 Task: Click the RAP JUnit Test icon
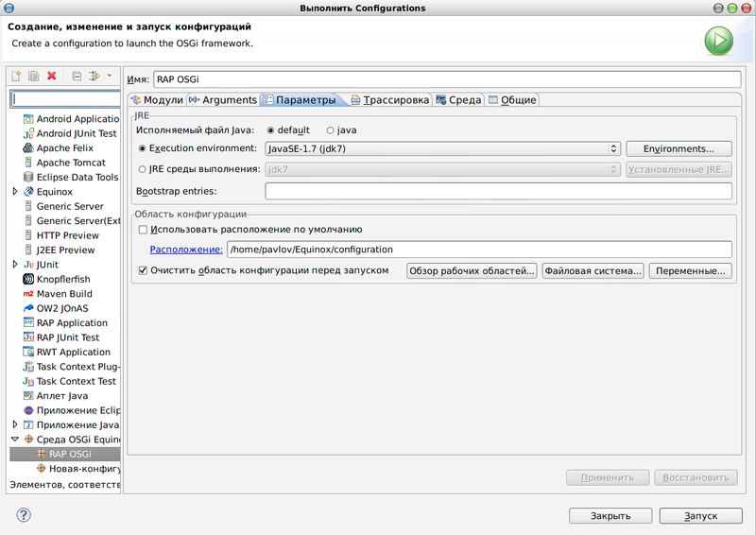tap(28, 337)
